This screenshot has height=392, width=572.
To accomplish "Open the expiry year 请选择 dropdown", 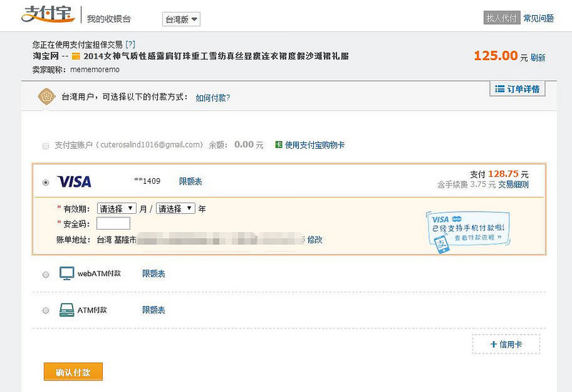I will (x=175, y=208).
